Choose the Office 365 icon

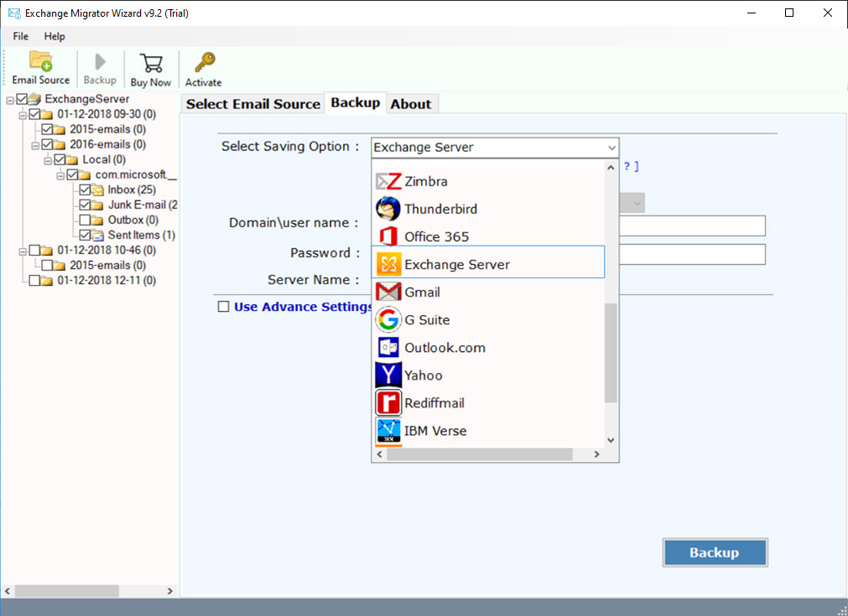pyautogui.click(x=388, y=236)
